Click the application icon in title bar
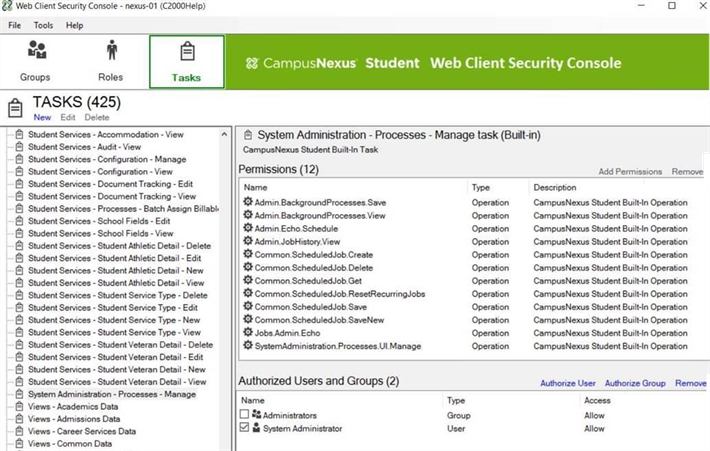 coord(7,6)
